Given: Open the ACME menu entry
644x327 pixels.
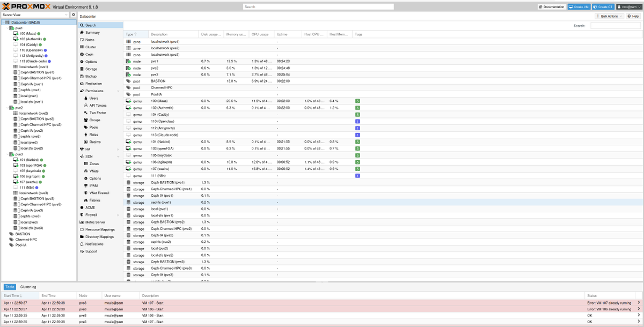Looking at the screenshot, I should click(100, 207).
